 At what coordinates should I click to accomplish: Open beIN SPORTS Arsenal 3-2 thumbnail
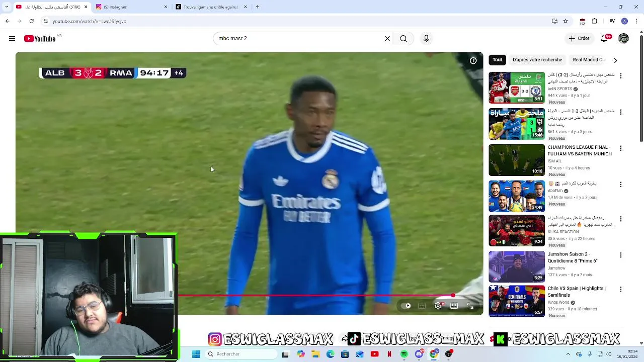[x=517, y=87]
